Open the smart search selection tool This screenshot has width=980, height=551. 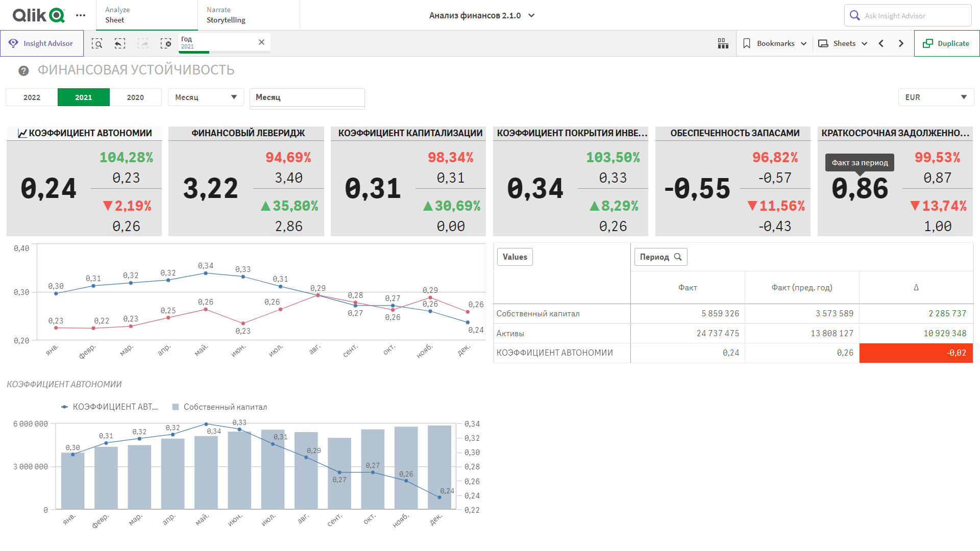click(97, 43)
